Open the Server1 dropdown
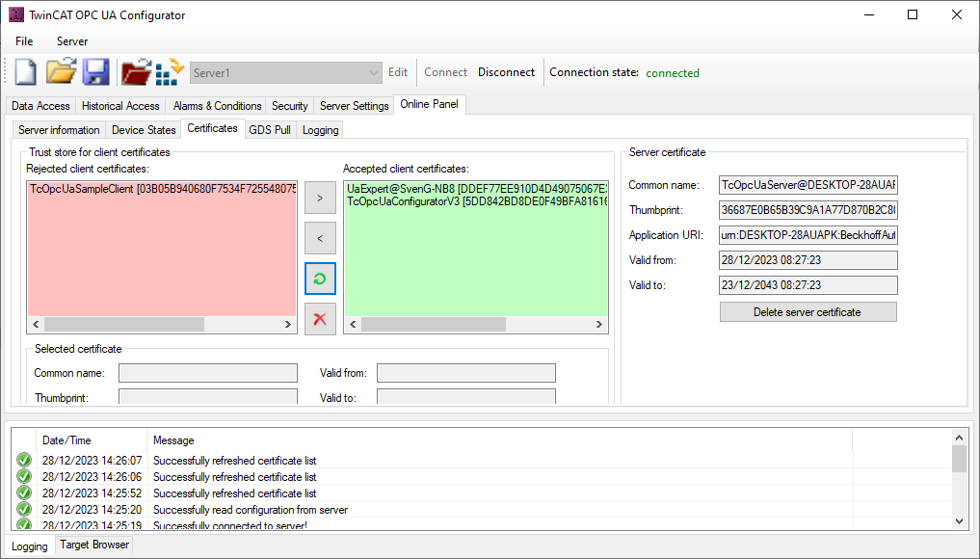The image size is (980, 559). click(x=285, y=73)
